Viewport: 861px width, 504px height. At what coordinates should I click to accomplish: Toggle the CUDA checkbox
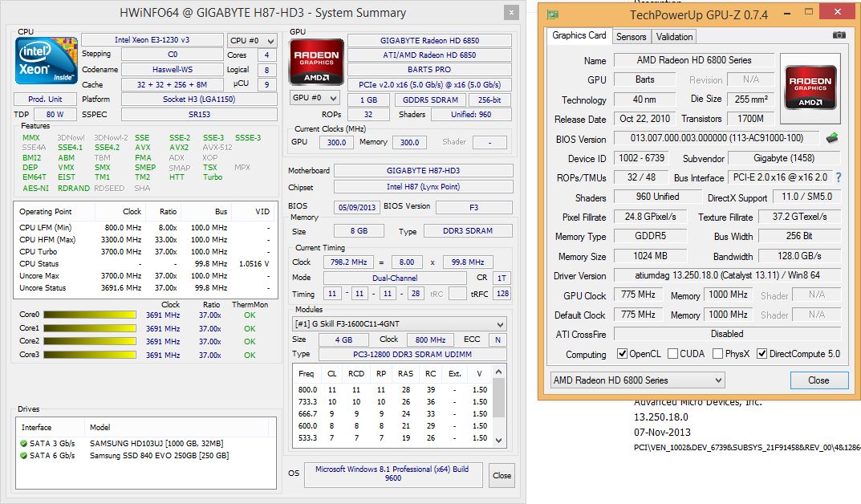pos(672,354)
